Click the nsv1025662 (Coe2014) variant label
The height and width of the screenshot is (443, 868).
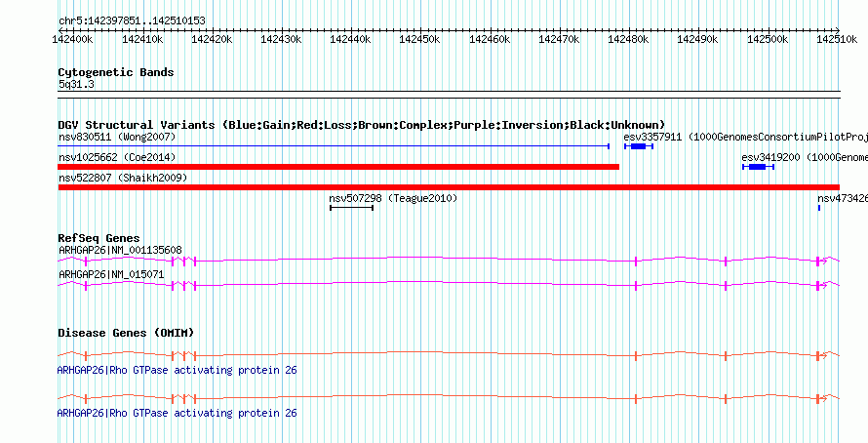pyautogui.click(x=117, y=158)
